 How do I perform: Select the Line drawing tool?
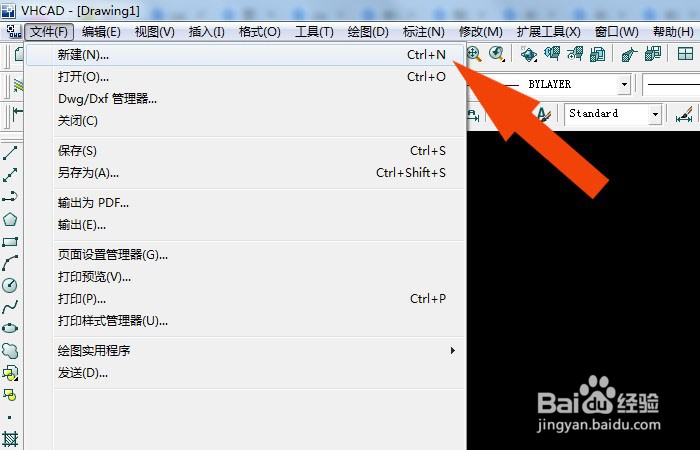tap(10, 153)
